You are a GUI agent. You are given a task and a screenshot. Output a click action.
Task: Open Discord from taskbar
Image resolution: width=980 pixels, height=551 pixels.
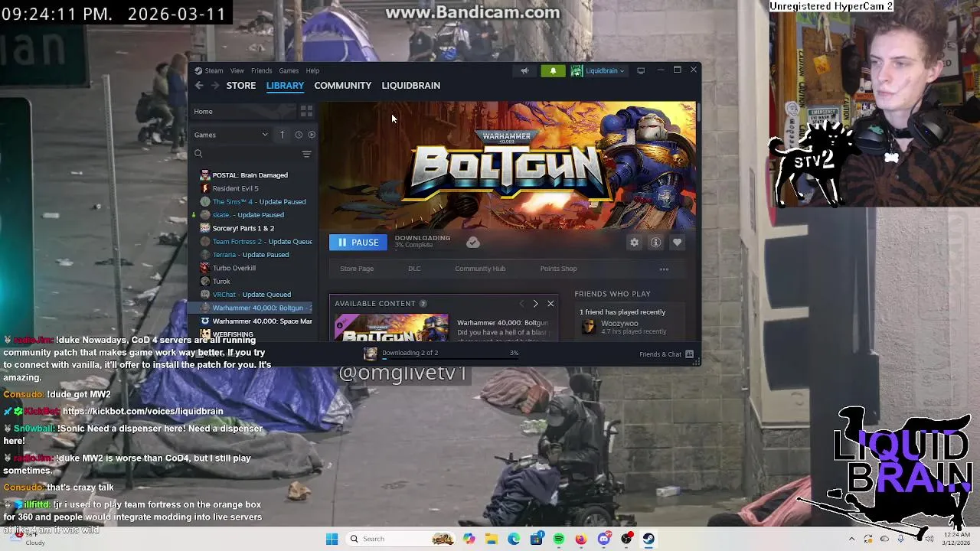coord(603,539)
